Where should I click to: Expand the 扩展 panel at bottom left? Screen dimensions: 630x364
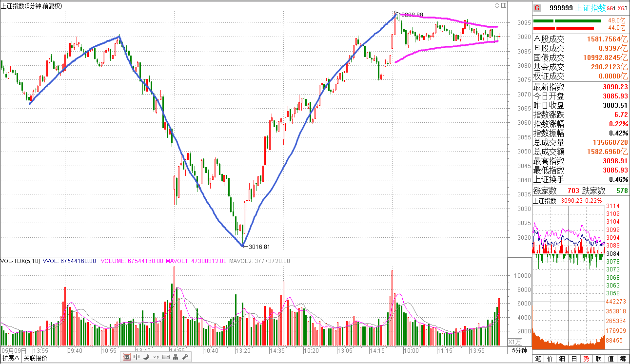pos(10,359)
